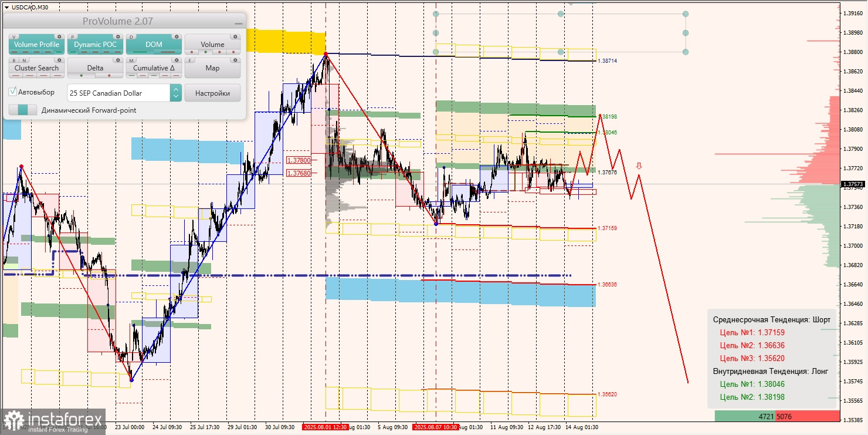This screenshot has height=435, width=868.
Task: Click the B hotkey badge on Cluster Search
Action: tap(15, 60)
